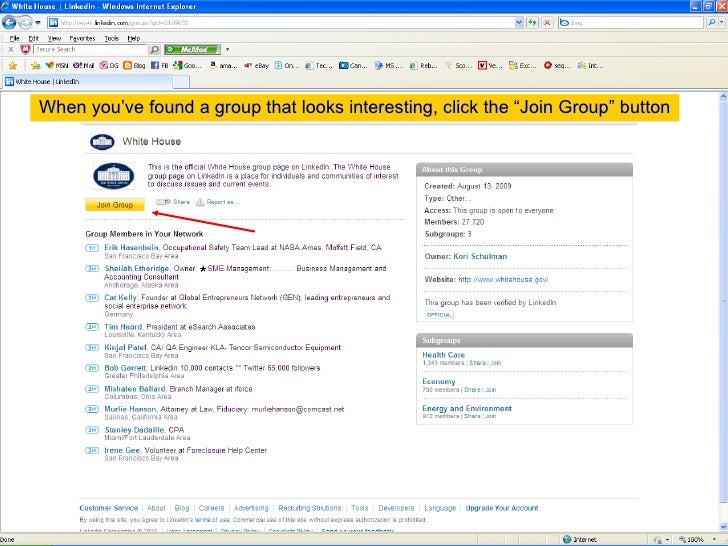The width and height of the screenshot is (728, 546).
Task: Open the View menu
Action: pyautogui.click(x=54, y=39)
